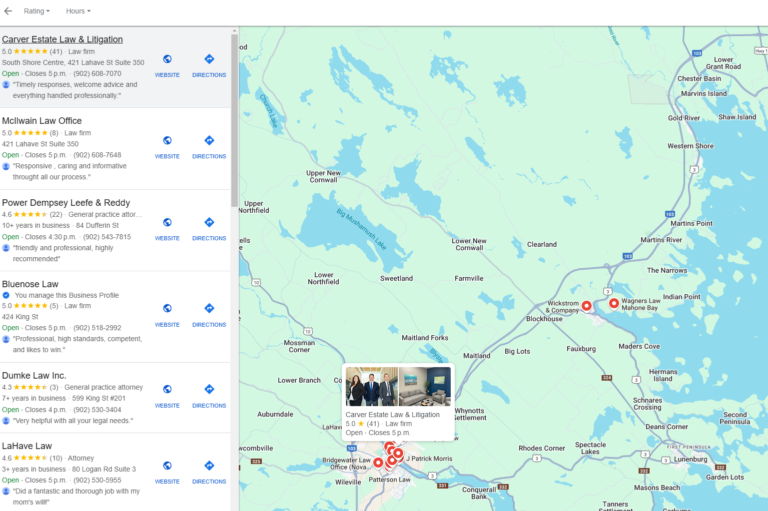The height and width of the screenshot is (511, 768).
Task: Click the verified badge icon under Bluenose Law
Action: point(6,295)
